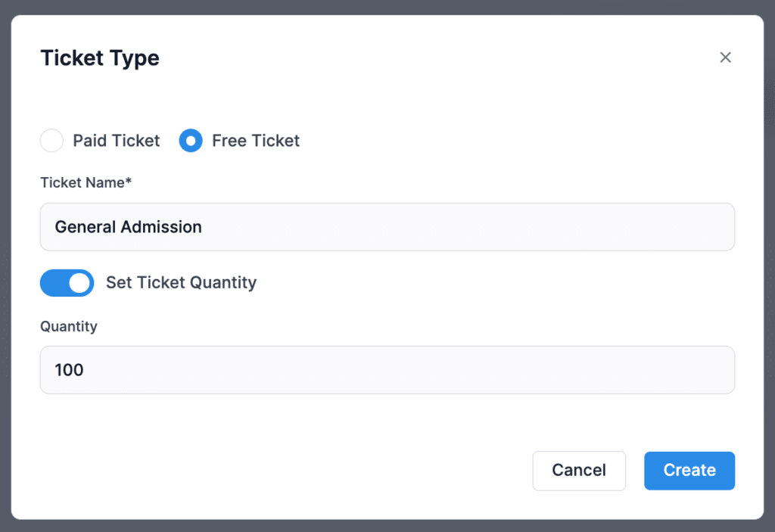This screenshot has width=775, height=532.
Task: Click the Ticket Type dialog title
Action: pos(99,58)
